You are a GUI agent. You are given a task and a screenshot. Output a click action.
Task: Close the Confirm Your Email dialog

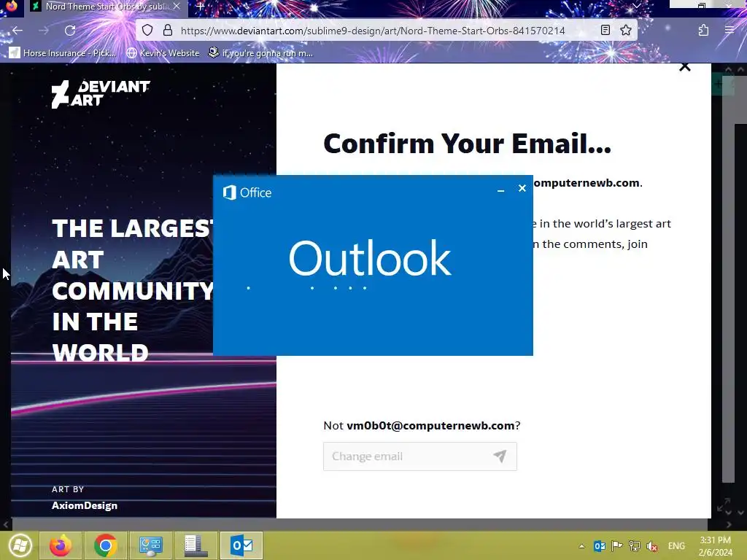point(684,66)
